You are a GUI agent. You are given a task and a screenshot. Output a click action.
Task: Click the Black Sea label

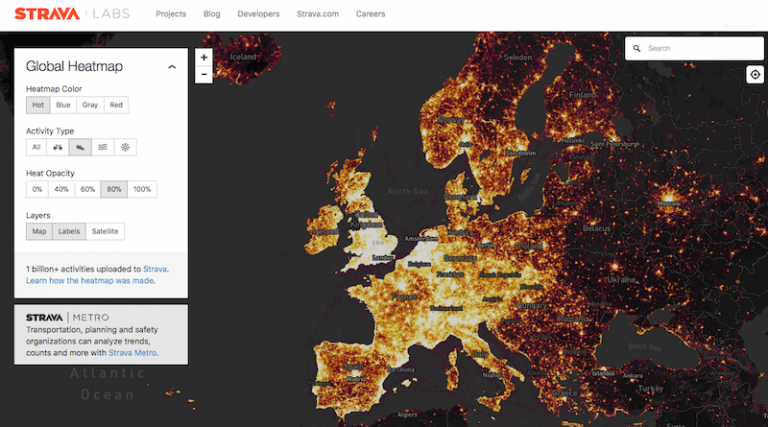[x=644, y=346]
